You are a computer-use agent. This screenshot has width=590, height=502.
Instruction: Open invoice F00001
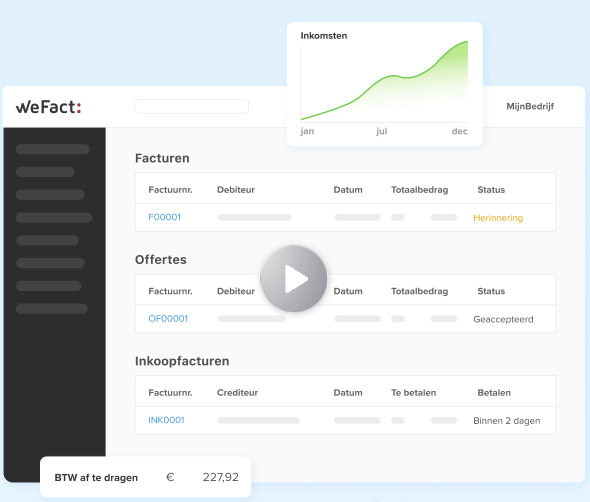coord(164,217)
